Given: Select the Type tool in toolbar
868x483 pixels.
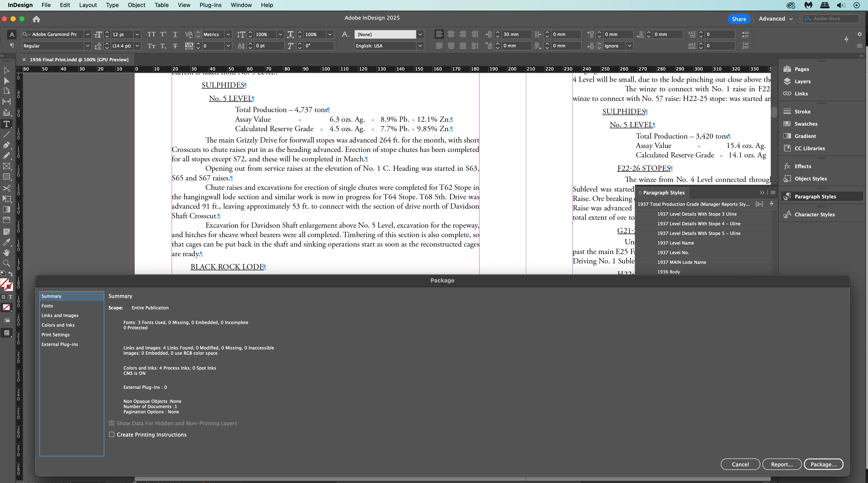Looking at the screenshot, I should pyautogui.click(x=6, y=124).
